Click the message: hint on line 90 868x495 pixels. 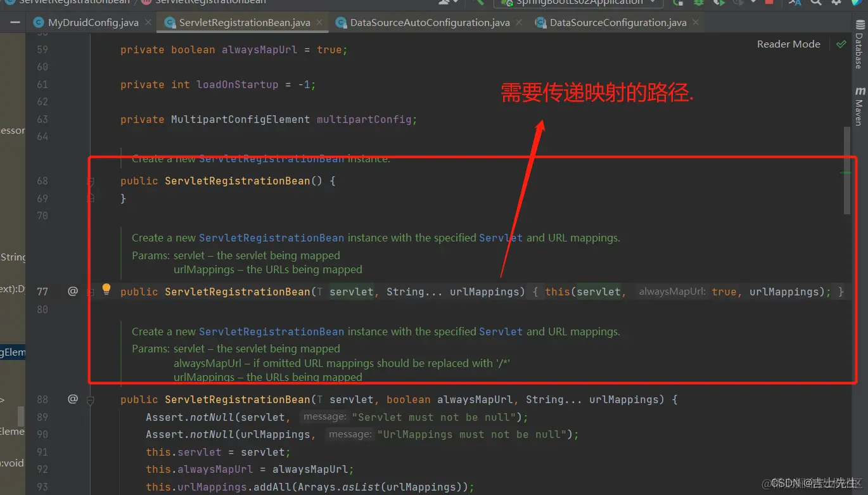pos(350,434)
